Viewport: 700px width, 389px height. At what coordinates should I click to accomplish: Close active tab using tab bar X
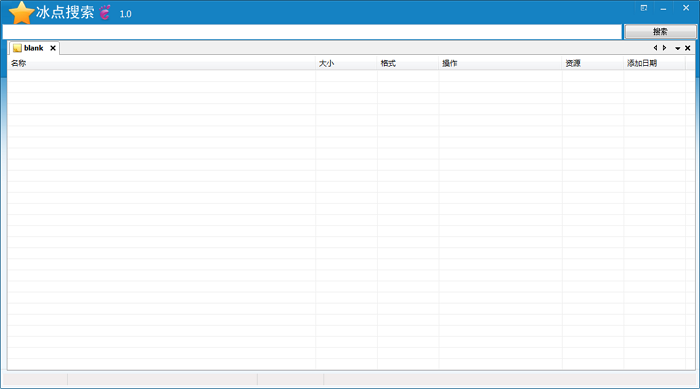click(688, 48)
